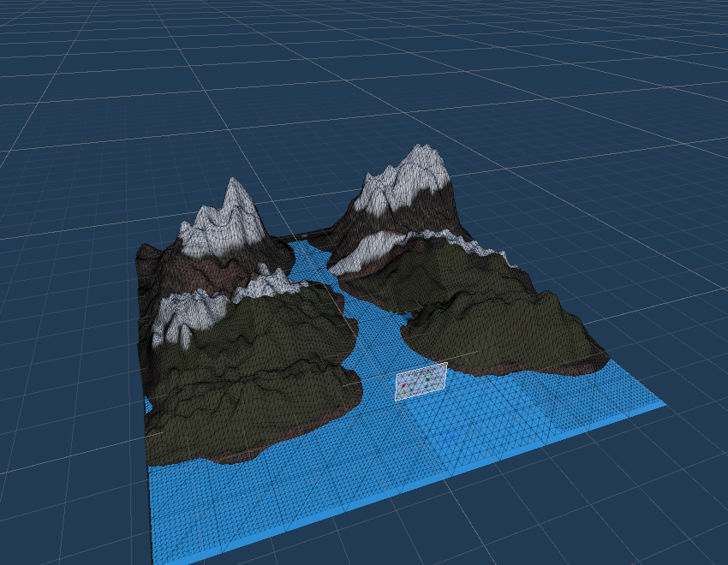
Task: Select the yellow marker on the floating panel
Action: tap(403, 392)
